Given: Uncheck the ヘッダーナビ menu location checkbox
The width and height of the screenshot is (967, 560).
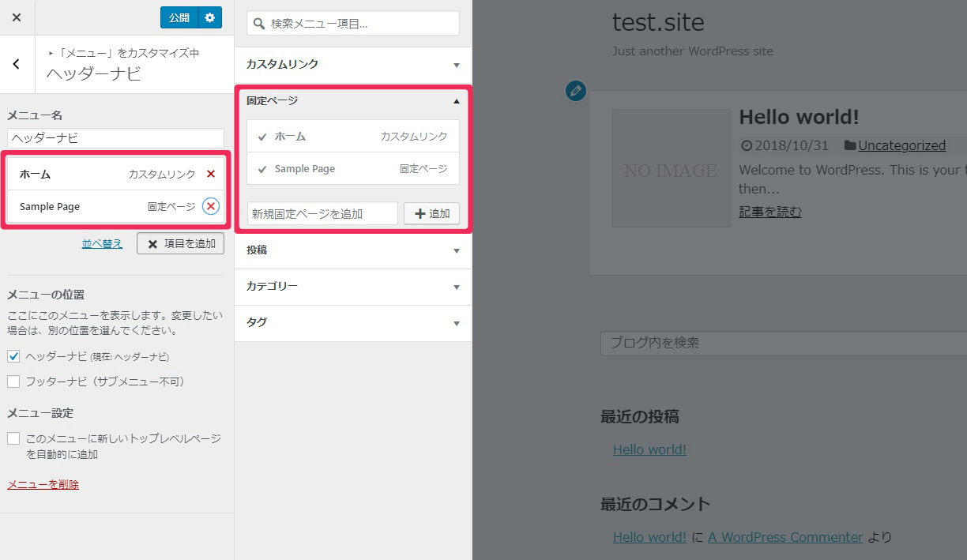Looking at the screenshot, I should click(x=13, y=356).
